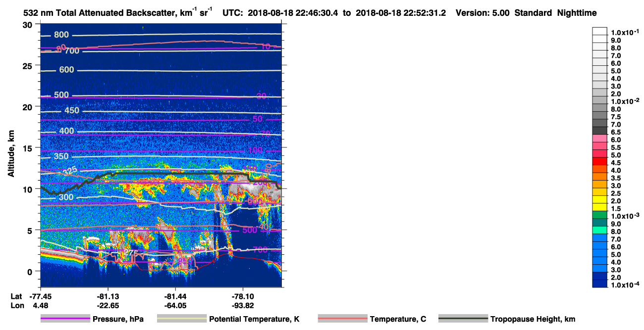Click the 7.5 colorbar label
The width and height of the screenshot is (644, 330).
tap(616, 117)
